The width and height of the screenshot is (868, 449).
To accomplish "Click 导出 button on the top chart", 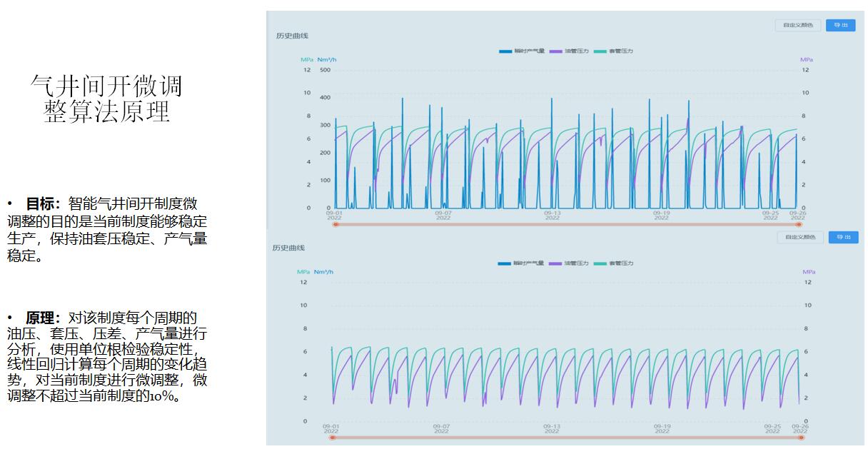I will [840, 25].
